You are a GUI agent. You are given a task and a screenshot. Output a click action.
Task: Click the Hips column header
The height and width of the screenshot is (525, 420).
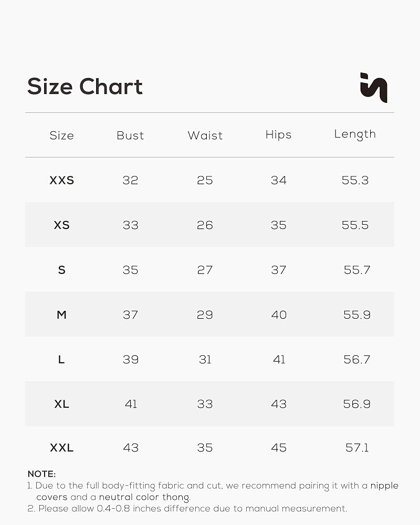(278, 134)
